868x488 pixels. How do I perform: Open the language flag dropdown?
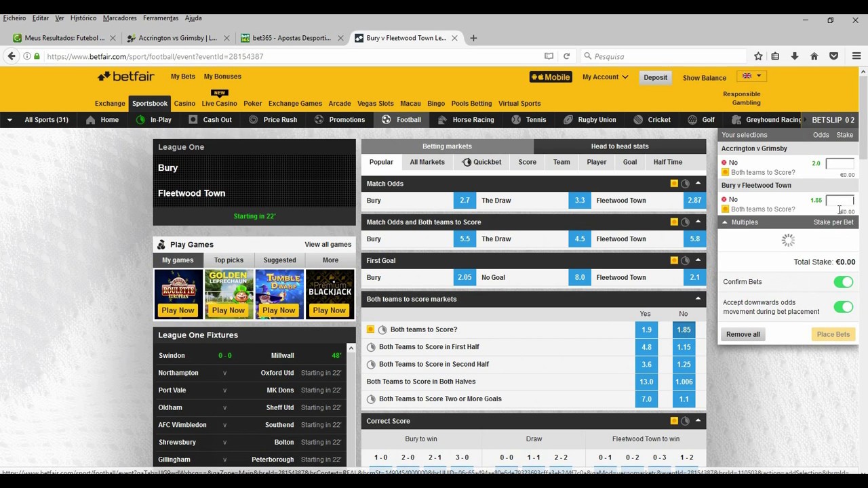[x=752, y=76]
